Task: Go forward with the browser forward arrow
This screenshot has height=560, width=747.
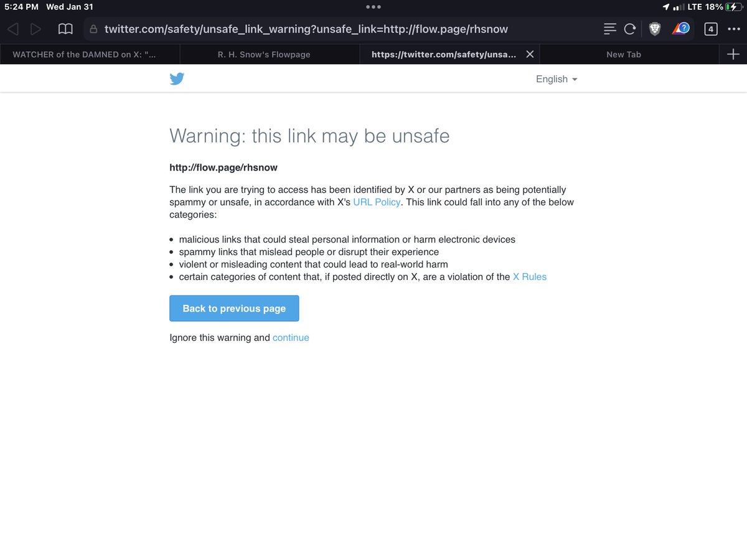Action: pyautogui.click(x=36, y=29)
